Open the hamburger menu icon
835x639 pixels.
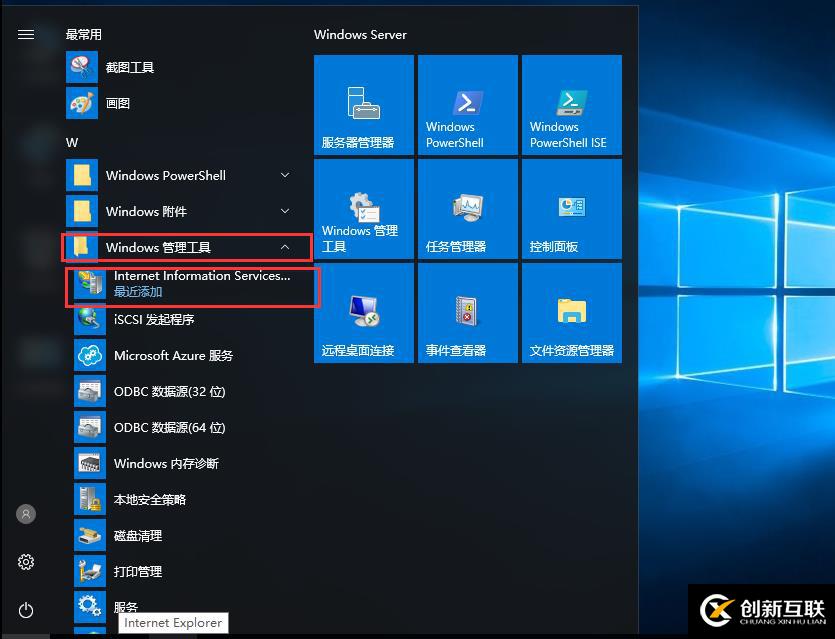[x=26, y=35]
